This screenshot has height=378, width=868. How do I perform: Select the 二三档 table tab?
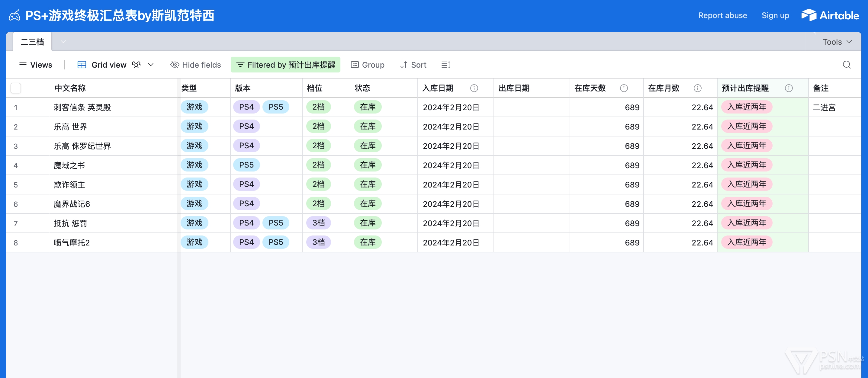point(32,42)
